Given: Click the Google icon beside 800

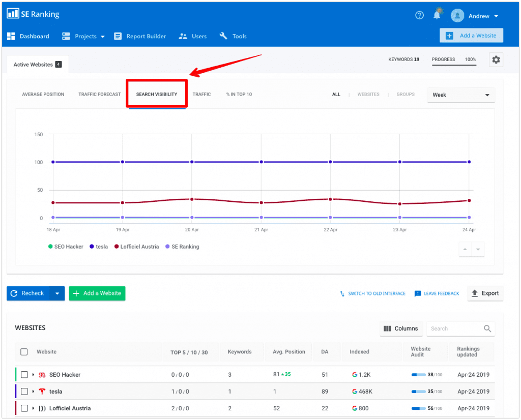Looking at the screenshot, I should click(355, 408).
